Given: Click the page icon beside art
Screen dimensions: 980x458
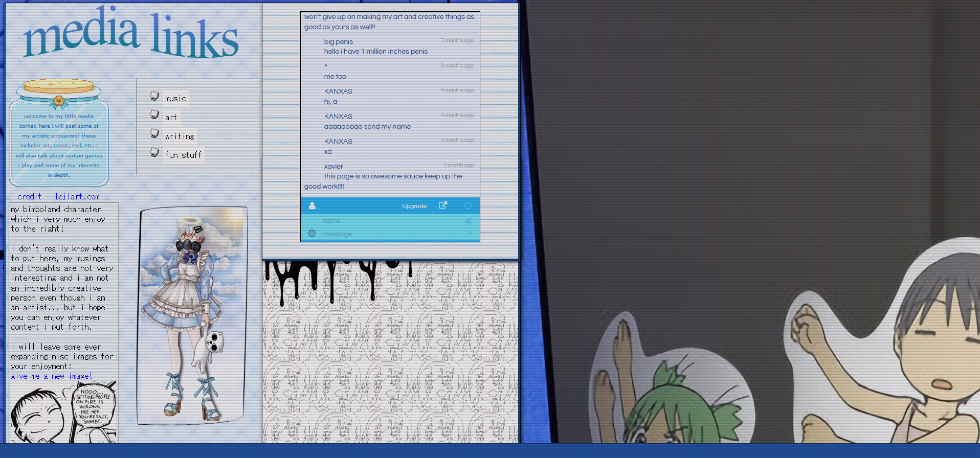Looking at the screenshot, I should [154, 114].
